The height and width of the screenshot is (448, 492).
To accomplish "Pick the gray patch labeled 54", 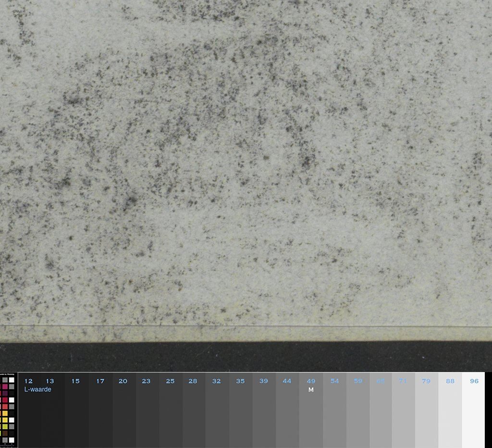I will (334, 413).
